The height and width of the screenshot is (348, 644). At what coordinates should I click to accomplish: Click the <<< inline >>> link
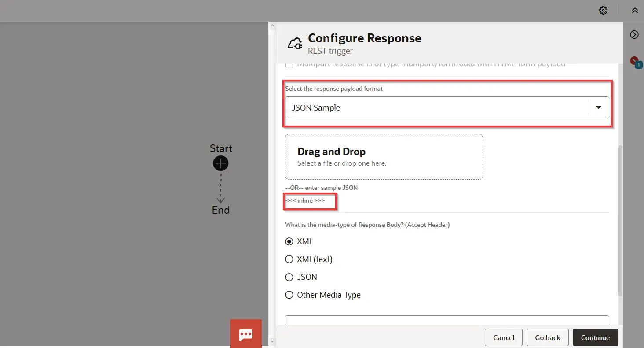point(305,200)
